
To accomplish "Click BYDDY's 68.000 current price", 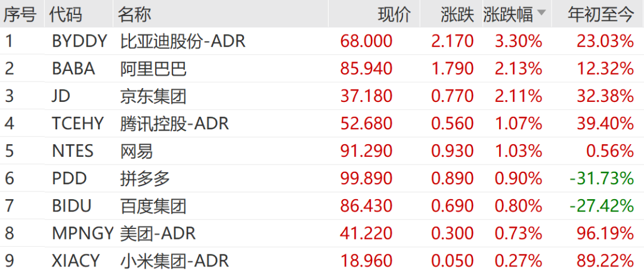I will [x=366, y=41].
